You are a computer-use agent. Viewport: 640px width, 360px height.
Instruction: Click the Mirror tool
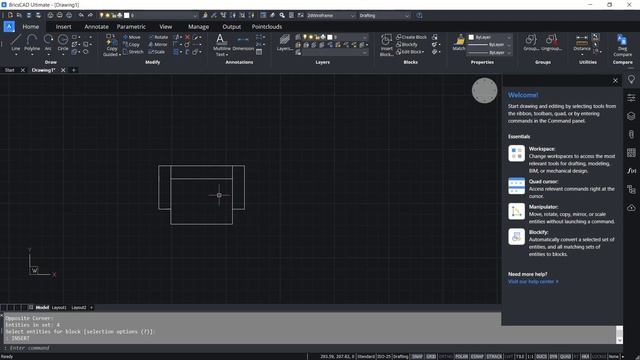158,44
